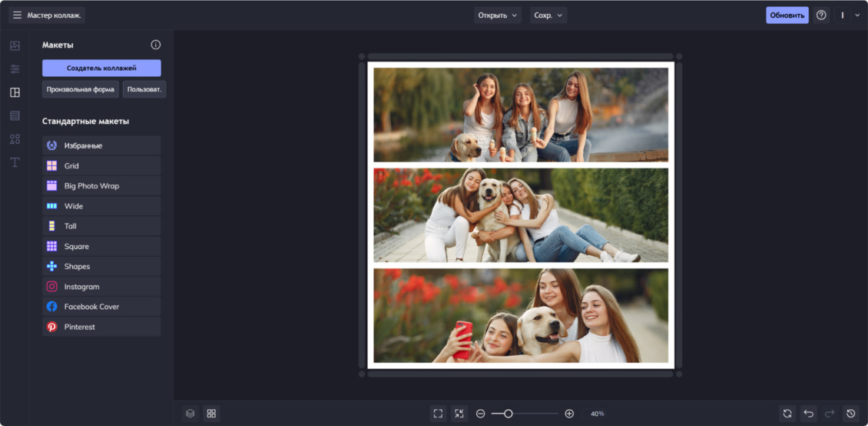Open the adjustments sliders sidebar icon
Screen dimensions: 868x426
[x=15, y=69]
